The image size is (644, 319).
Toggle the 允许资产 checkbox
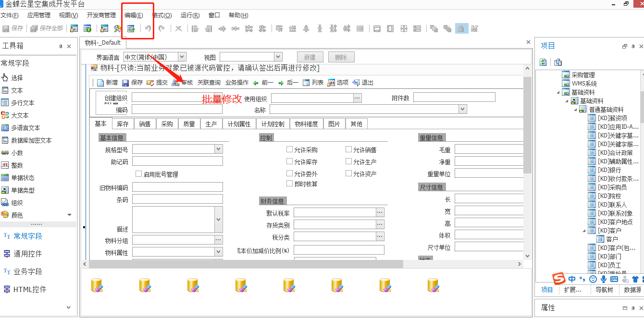(x=348, y=173)
